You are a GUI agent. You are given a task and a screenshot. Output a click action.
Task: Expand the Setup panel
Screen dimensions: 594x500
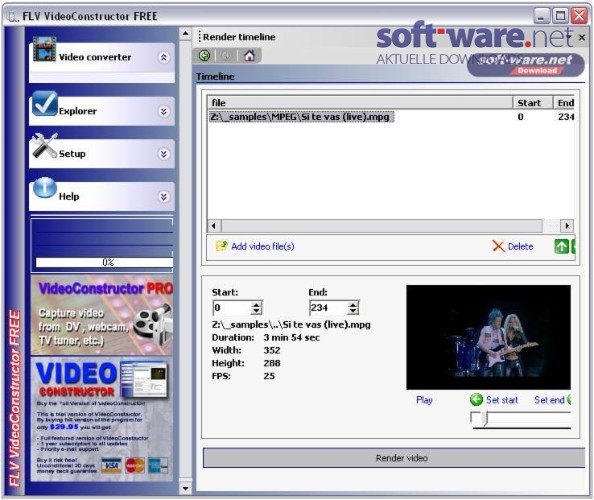click(x=164, y=154)
